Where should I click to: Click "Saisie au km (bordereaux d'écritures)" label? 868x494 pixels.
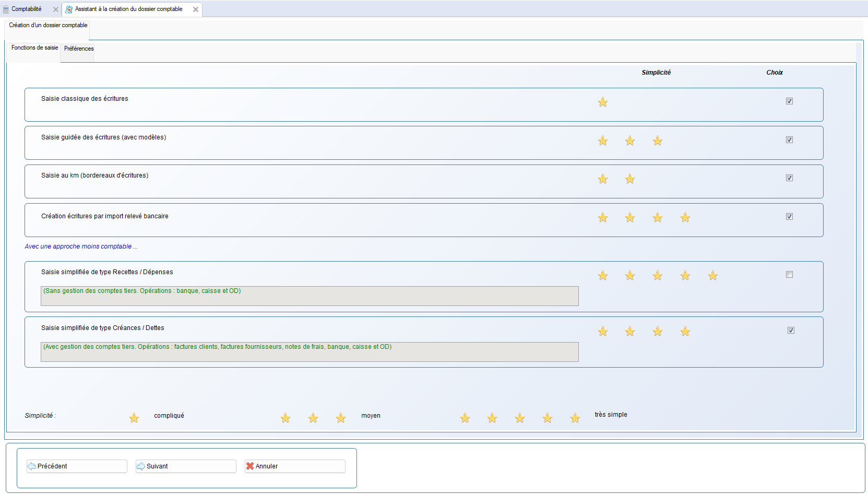coord(95,175)
